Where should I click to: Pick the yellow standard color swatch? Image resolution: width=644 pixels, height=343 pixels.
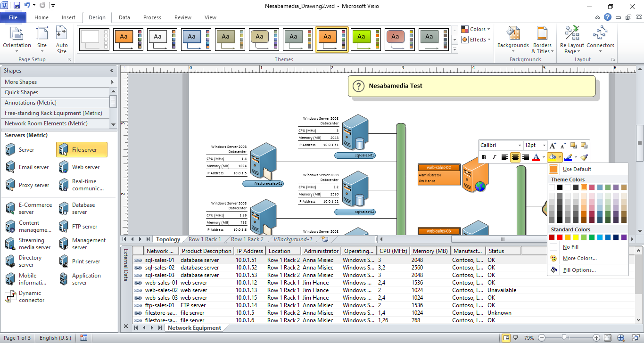(x=576, y=237)
